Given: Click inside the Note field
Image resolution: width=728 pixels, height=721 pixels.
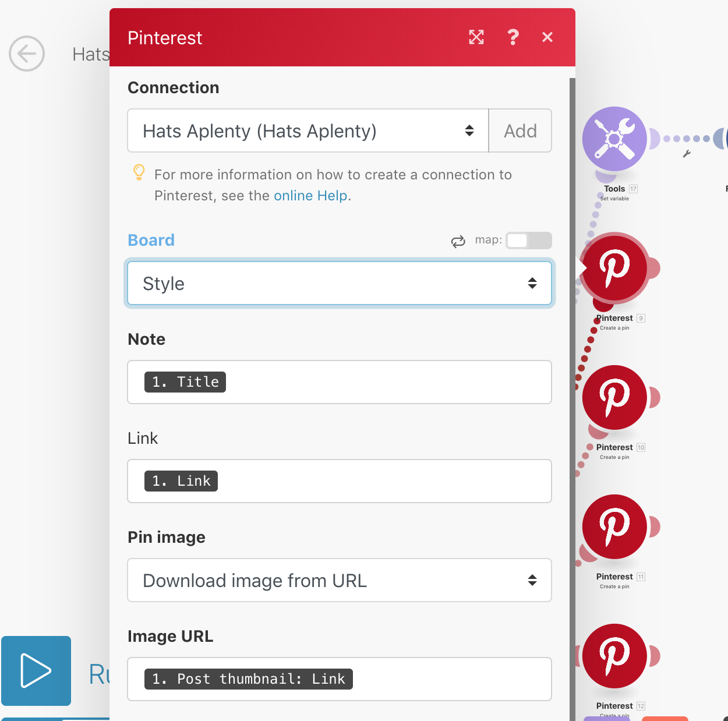Looking at the screenshot, I should coord(384,382).
